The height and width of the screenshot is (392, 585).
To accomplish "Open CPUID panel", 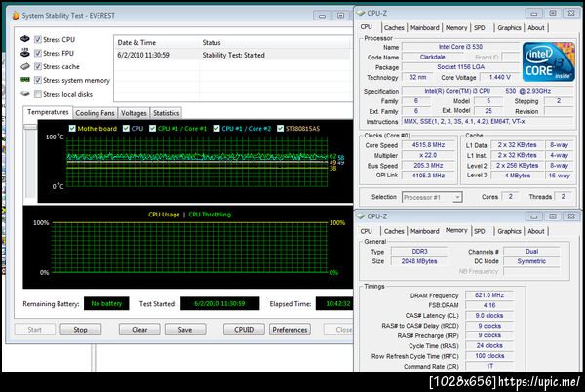I will [x=244, y=330].
